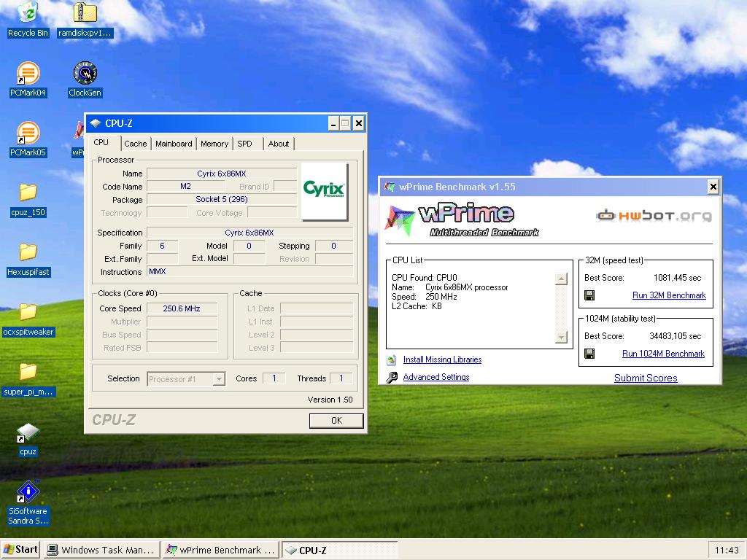Click the save icon under 1024M Best Score

click(x=589, y=354)
